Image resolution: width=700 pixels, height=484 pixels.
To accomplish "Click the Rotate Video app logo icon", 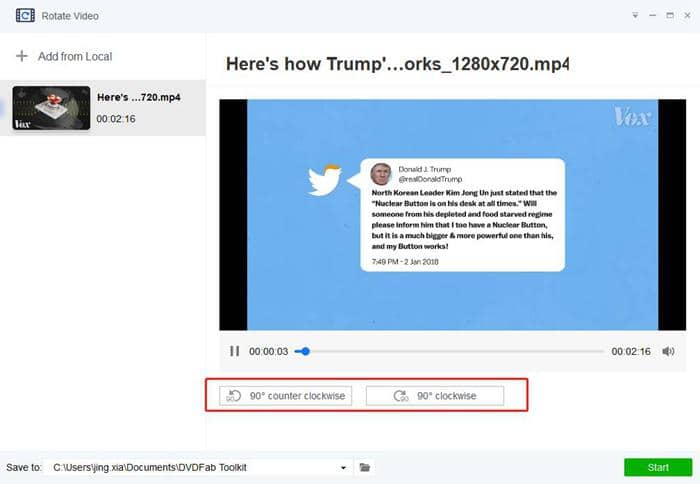I will pos(25,16).
